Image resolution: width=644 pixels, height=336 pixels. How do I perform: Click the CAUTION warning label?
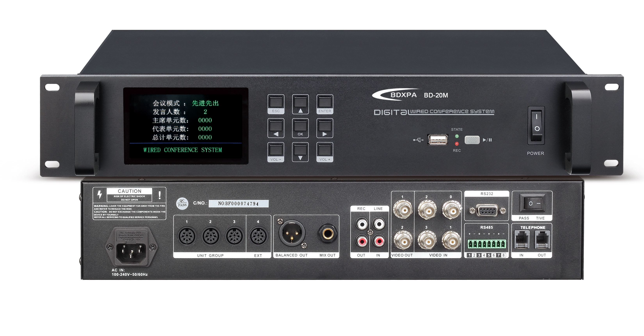click(x=129, y=203)
